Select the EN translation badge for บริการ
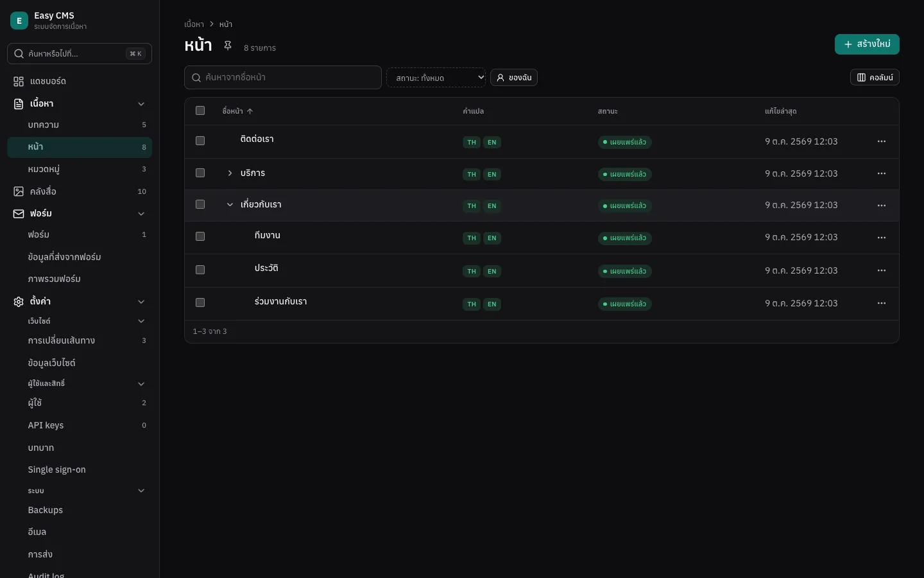This screenshot has width=924, height=578. pos(492,174)
